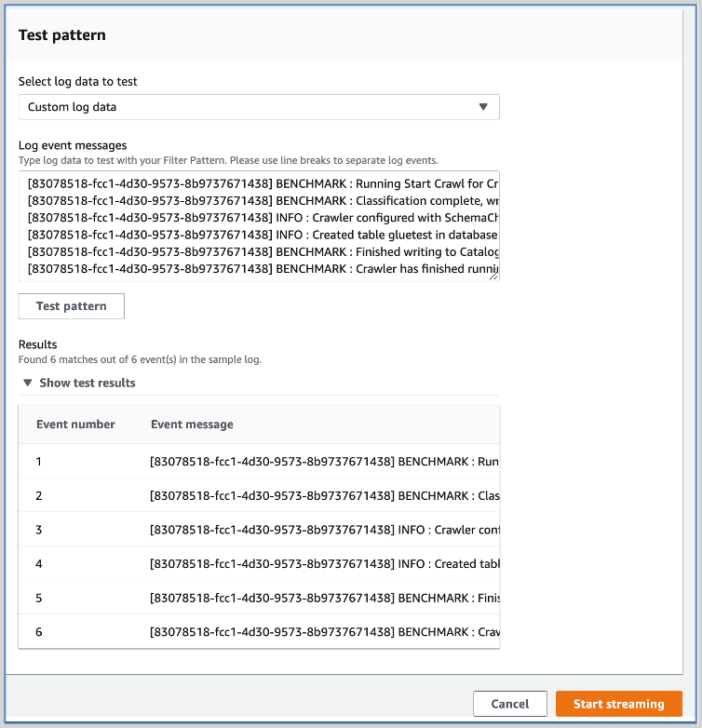Viewport: 702px width, 728px height.
Task: Click event 4 INFO Created table message
Action: pos(324,564)
